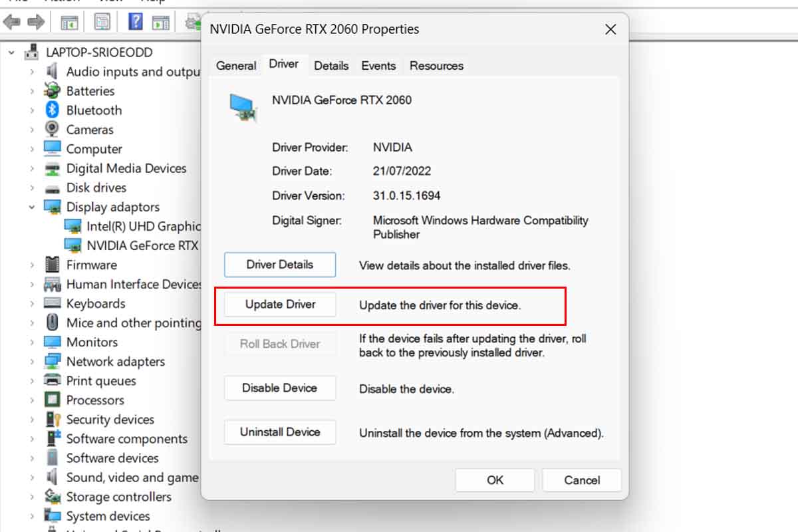Screen dimensions: 798x532
Task: Click the Bluetooth category icon
Action: tap(52, 110)
